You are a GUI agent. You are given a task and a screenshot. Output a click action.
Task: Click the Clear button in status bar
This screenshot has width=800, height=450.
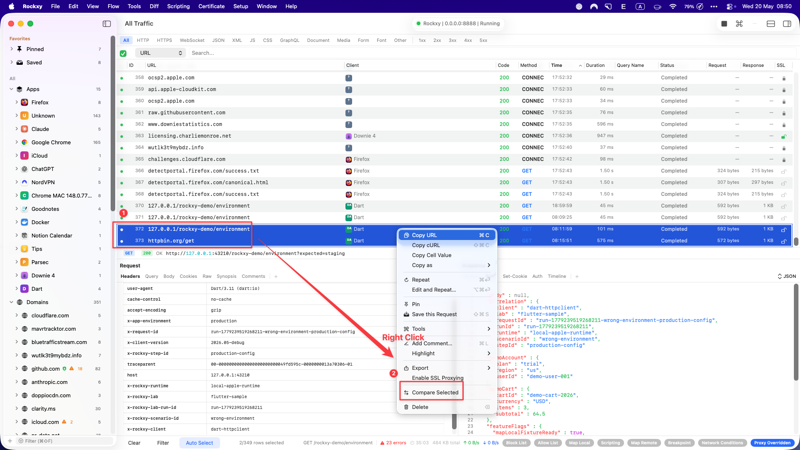(x=134, y=443)
